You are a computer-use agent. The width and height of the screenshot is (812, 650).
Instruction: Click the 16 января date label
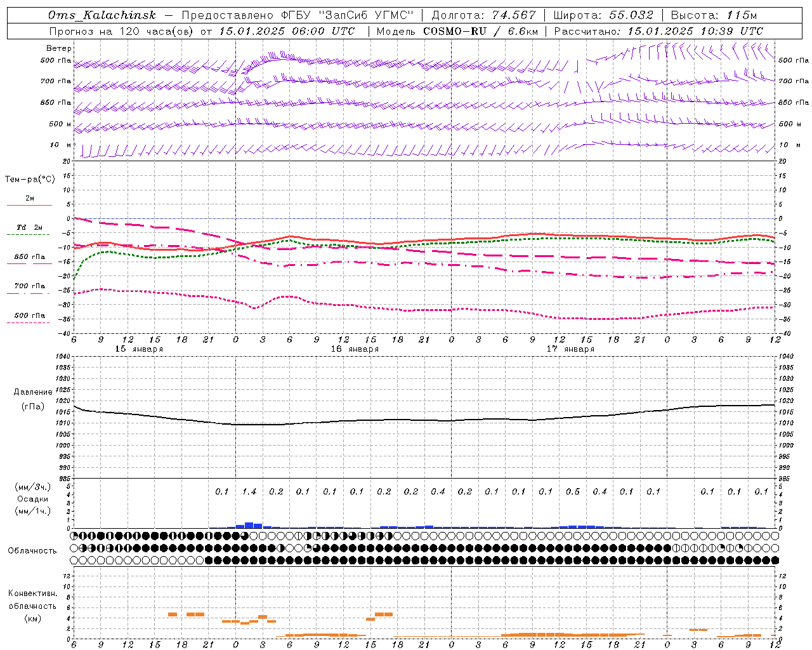click(x=355, y=349)
